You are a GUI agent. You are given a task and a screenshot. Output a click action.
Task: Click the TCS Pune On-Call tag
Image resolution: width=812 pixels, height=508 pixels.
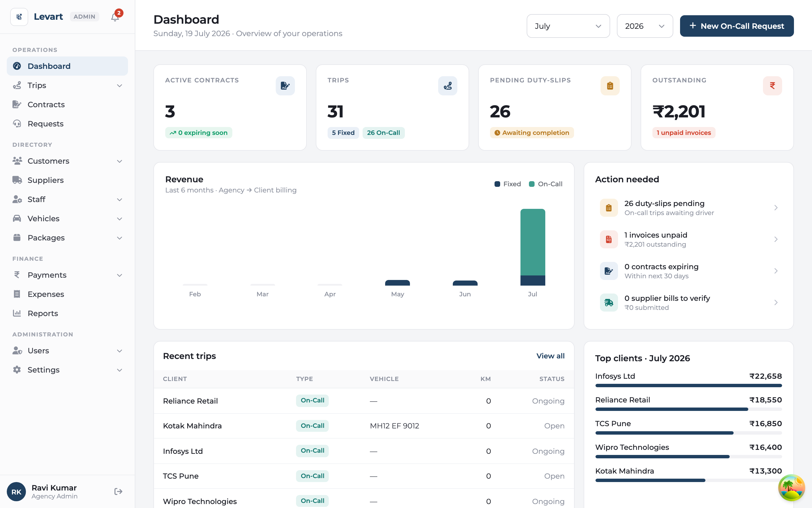[x=312, y=476]
